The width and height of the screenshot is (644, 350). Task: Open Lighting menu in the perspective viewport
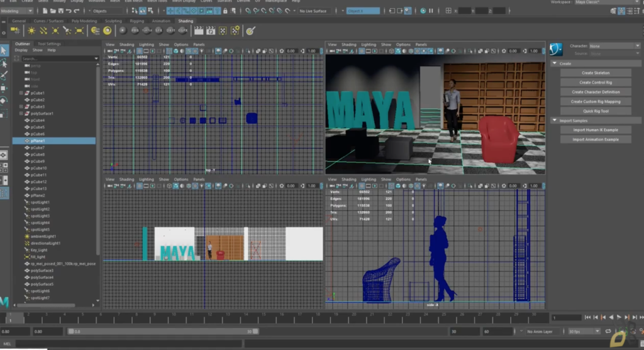pyautogui.click(x=369, y=45)
